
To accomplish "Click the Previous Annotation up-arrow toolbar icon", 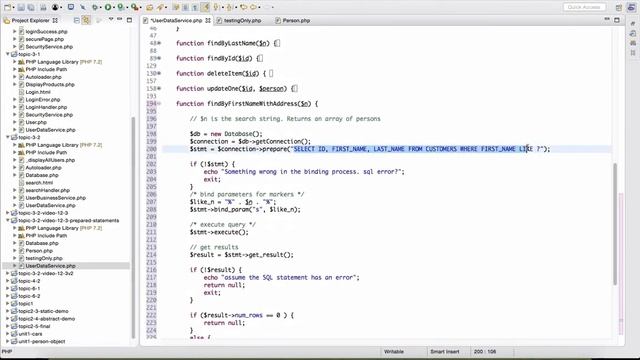I will point(229,7).
